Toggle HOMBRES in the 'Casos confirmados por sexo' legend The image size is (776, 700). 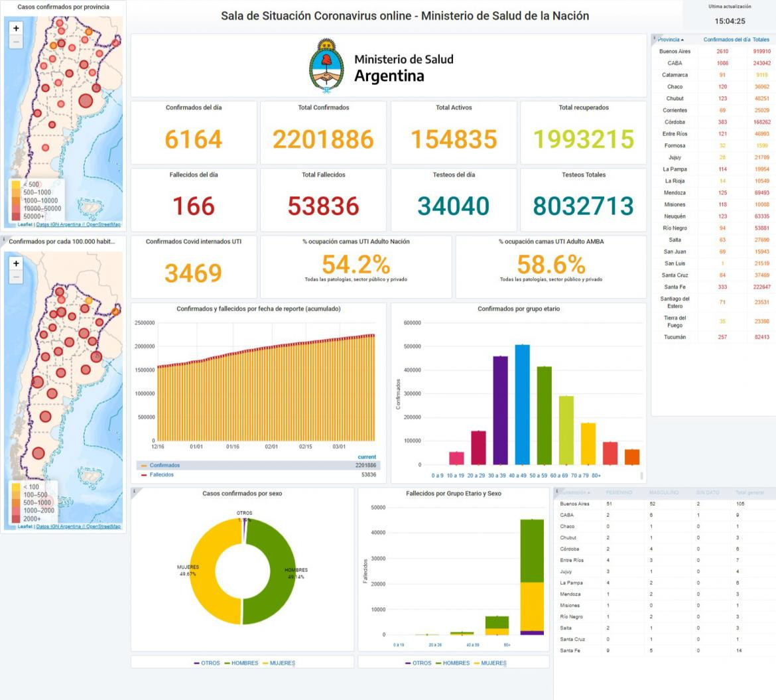point(245,663)
